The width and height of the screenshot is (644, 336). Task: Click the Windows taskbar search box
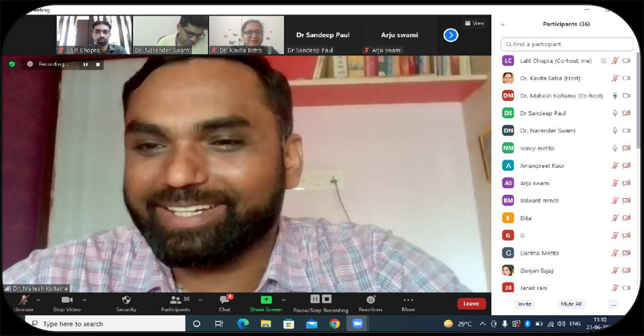coord(105,324)
